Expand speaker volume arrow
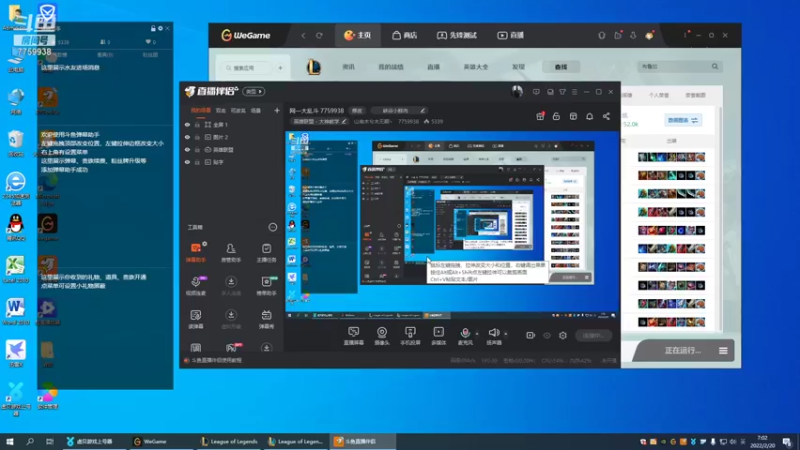800x450 pixels. pyautogui.click(x=506, y=334)
